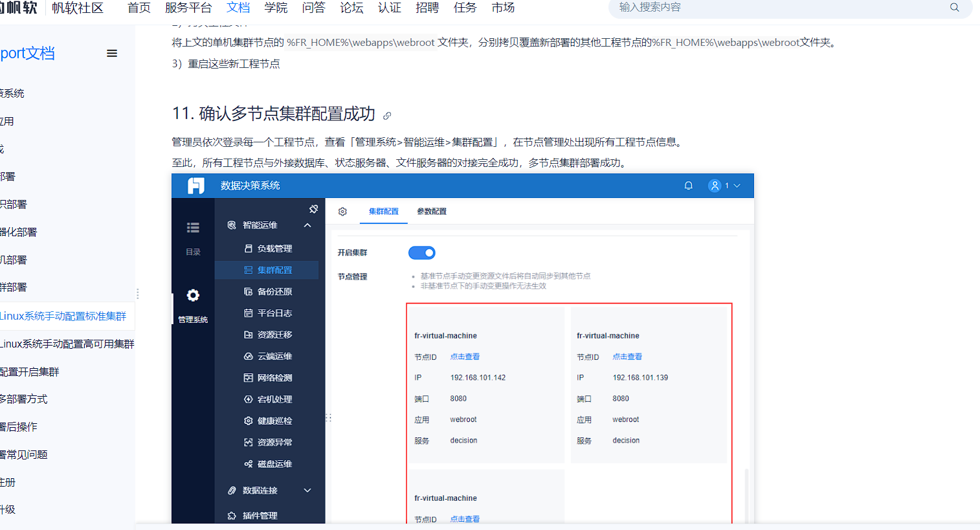The image size is (980, 530).
Task: Click the 数据决策系统 logo icon
Action: click(x=195, y=186)
